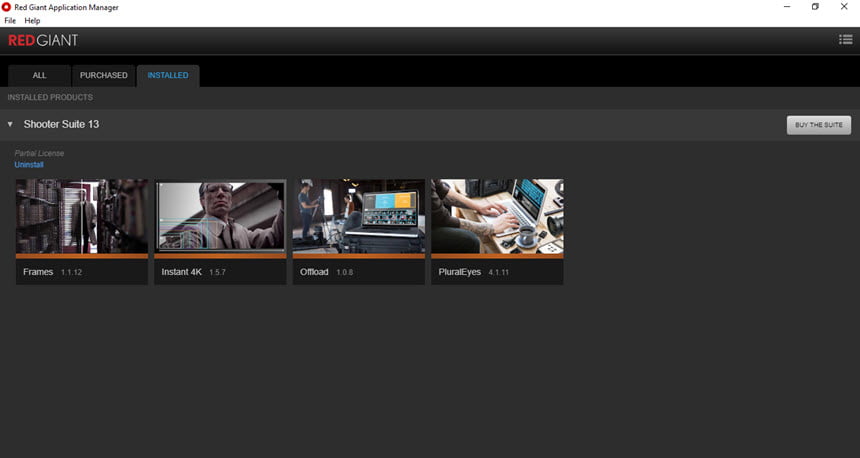Collapse the Shooter Suite 13 section
This screenshot has width=860, height=458.
click(x=10, y=125)
